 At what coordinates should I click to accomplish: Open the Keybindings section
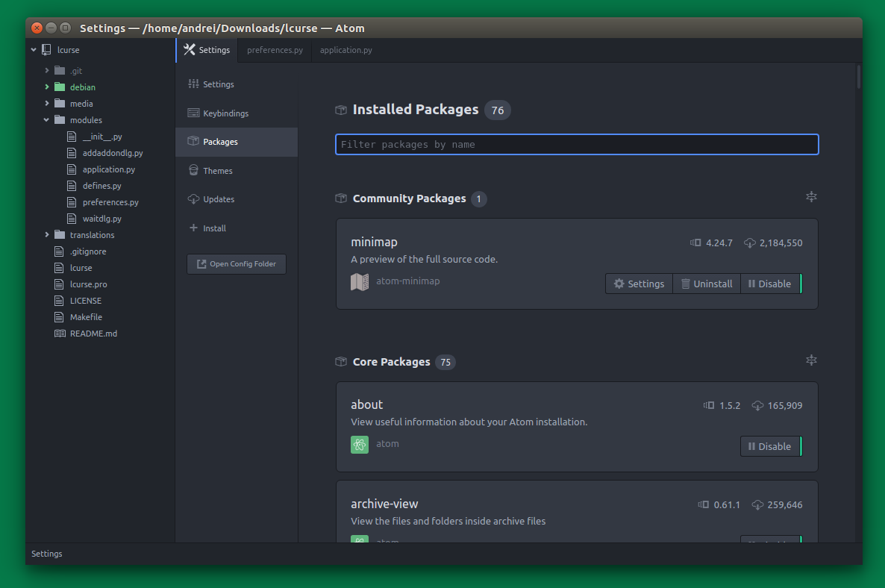pos(237,113)
